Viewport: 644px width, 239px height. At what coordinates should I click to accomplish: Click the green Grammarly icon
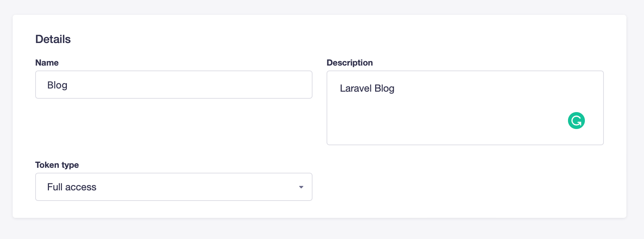(576, 121)
